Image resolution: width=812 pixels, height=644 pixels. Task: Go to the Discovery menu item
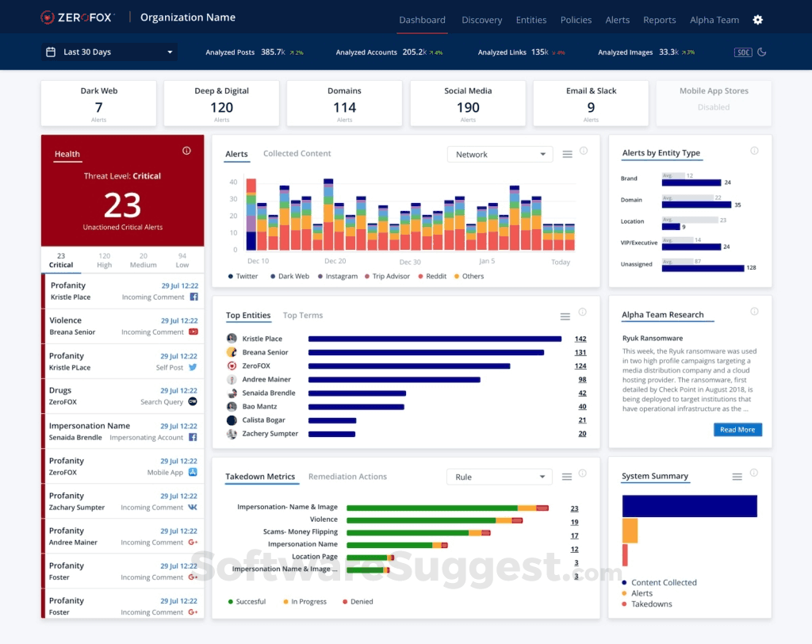point(481,20)
